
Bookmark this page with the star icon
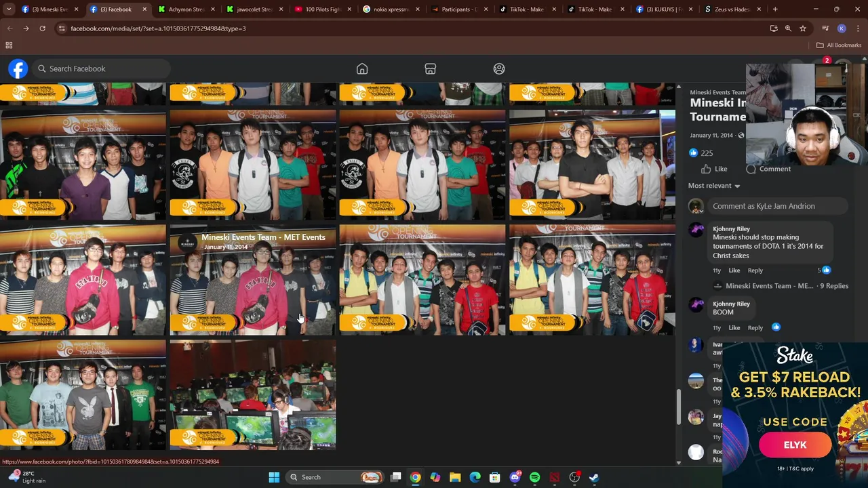coord(803,28)
